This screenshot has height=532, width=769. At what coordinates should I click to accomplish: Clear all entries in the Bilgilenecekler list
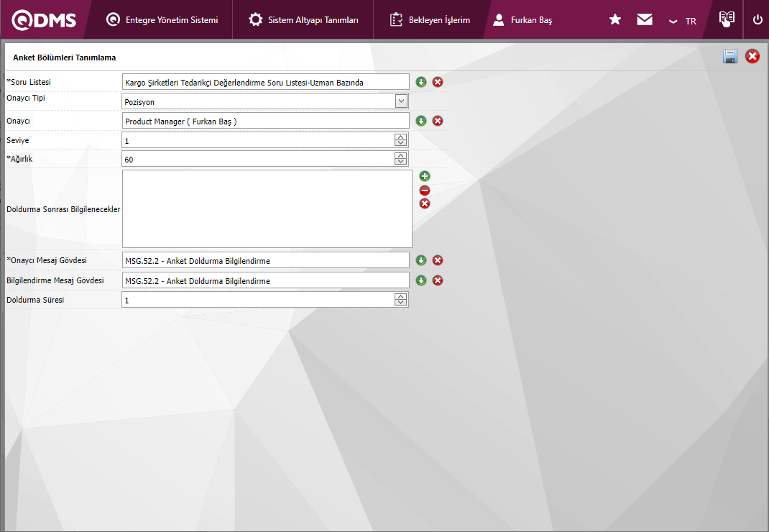click(425, 204)
